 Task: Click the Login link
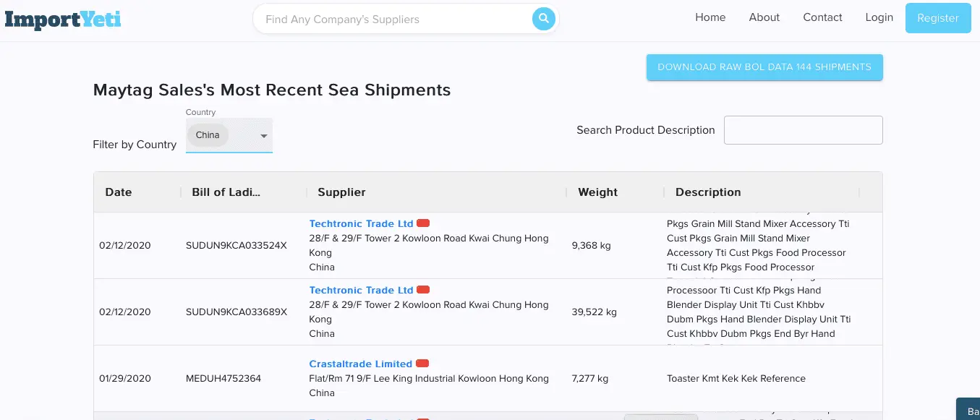point(879,17)
